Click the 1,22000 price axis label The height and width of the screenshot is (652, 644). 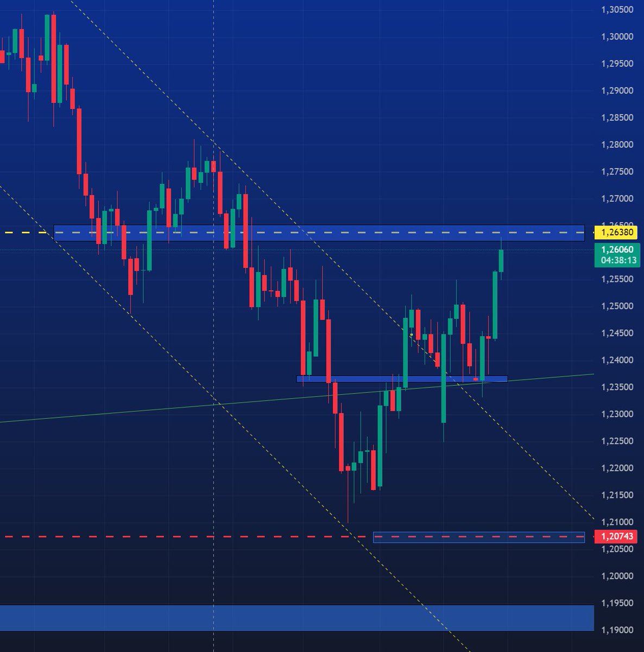(617, 468)
